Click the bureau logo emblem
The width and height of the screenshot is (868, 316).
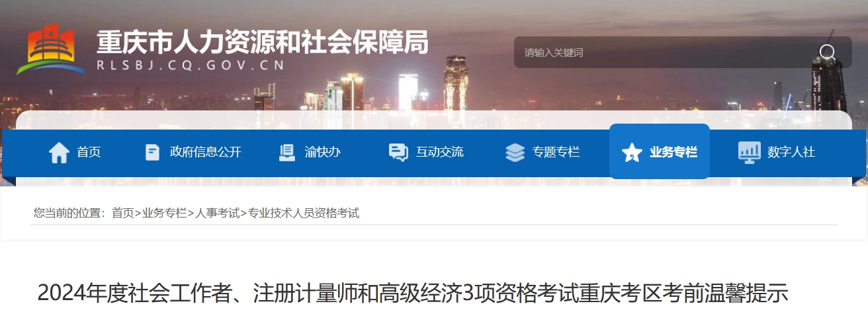click(x=51, y=50)
